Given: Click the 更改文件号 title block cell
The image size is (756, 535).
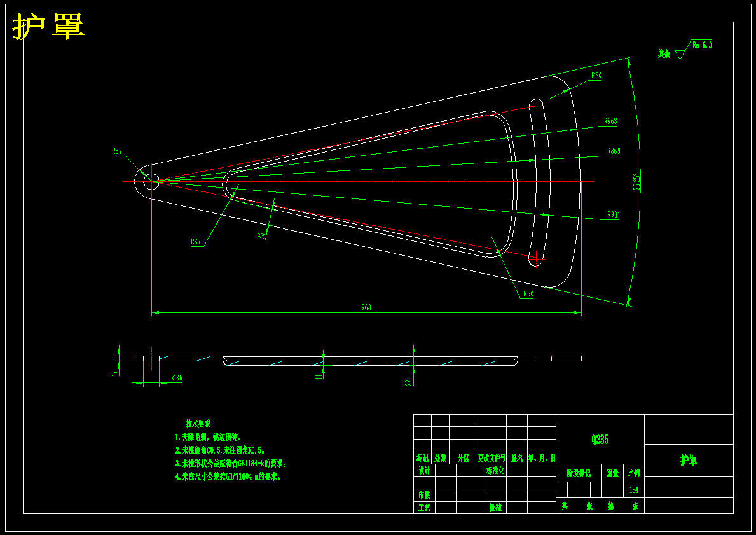Looking at the screenshot, I should pyautogui.click(x=492, y=458).
